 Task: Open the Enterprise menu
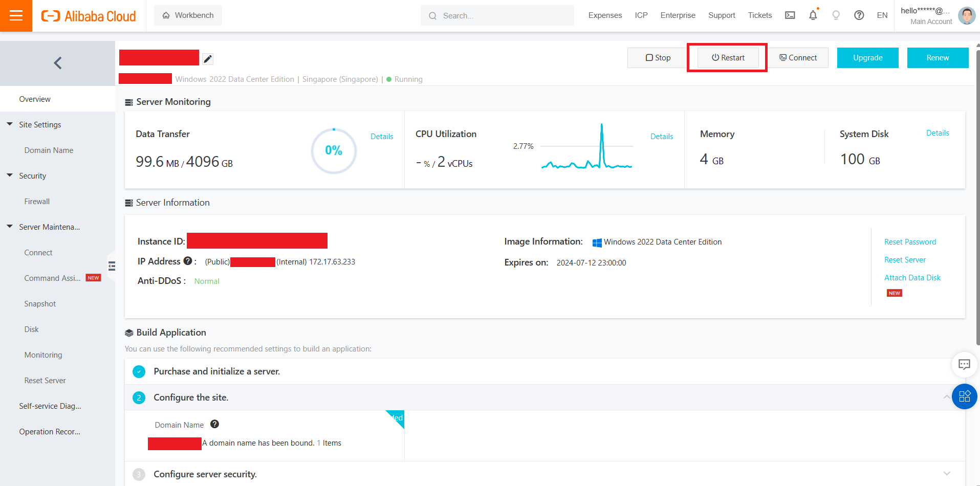click(x=678, y=15)
